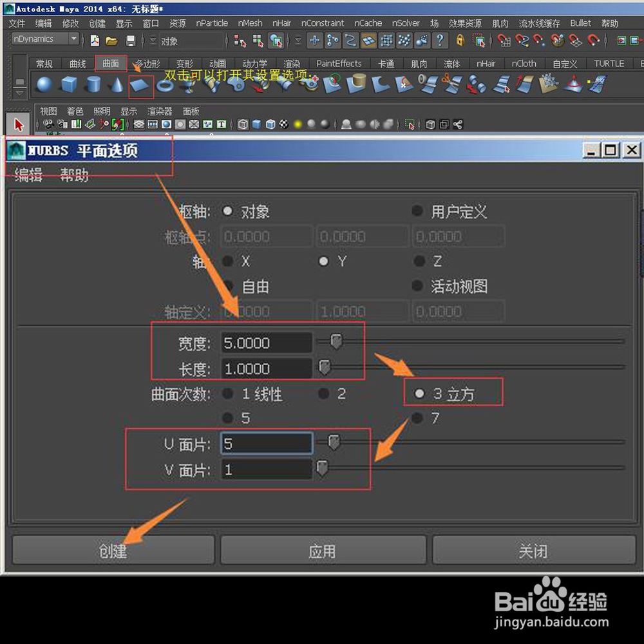Click the T text icon in panel toolbar
This screenshot has height=644, width=644.
tap(222, 124)
